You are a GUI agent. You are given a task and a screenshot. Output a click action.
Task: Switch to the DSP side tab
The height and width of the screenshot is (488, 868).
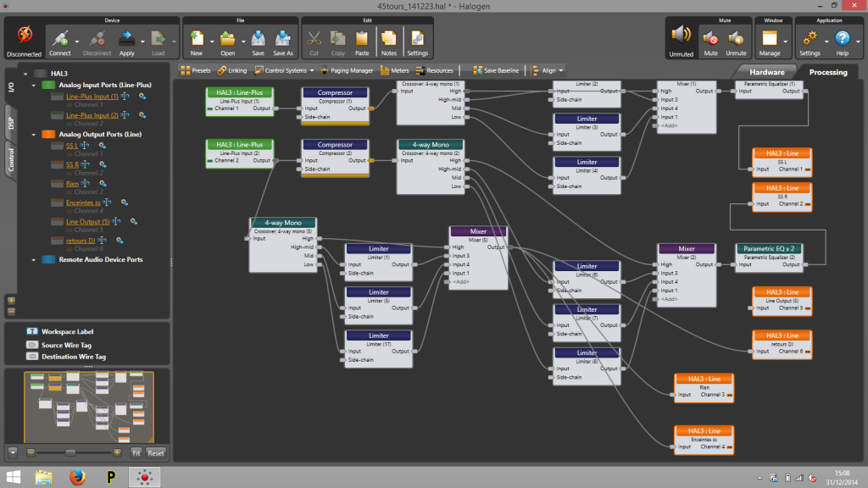(11, 124)
